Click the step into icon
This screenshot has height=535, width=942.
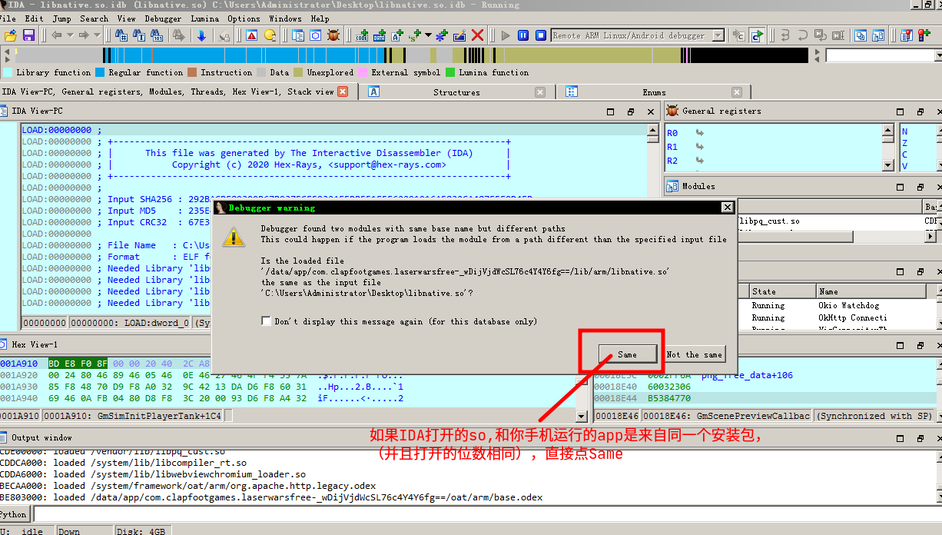coord(785,36)
